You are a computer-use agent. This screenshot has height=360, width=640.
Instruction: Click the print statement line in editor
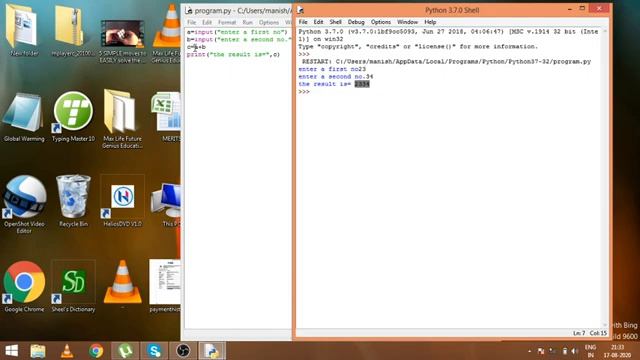(233, 54)
